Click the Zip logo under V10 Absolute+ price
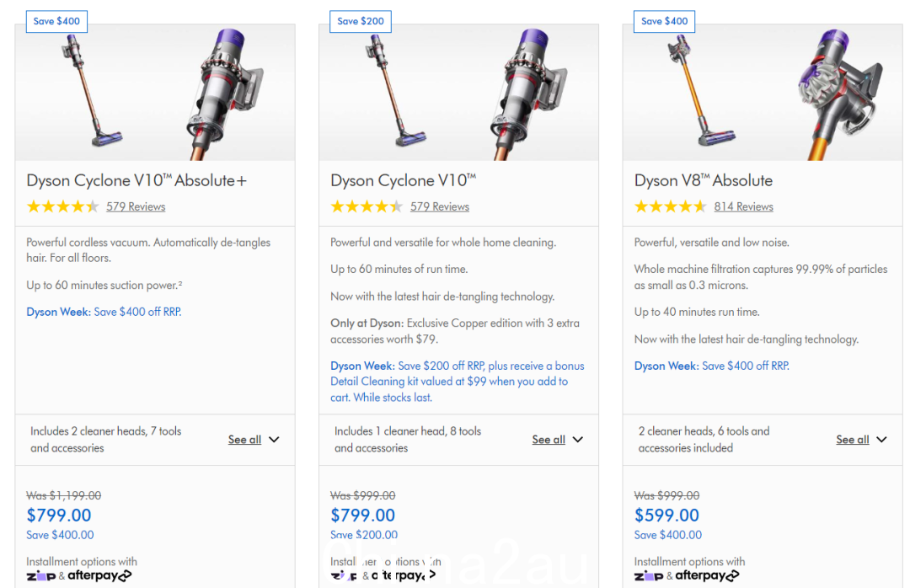910x588 pixels. coord(41,576)
